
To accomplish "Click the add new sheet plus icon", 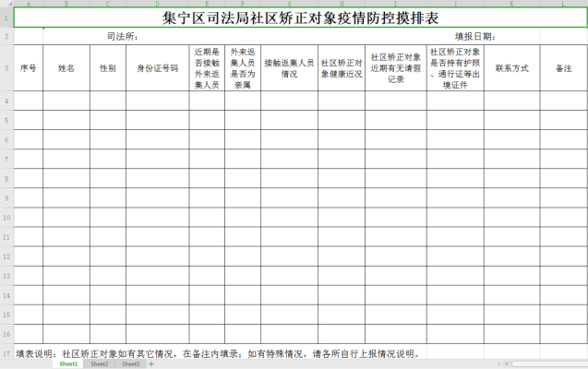I will point(151,363).
